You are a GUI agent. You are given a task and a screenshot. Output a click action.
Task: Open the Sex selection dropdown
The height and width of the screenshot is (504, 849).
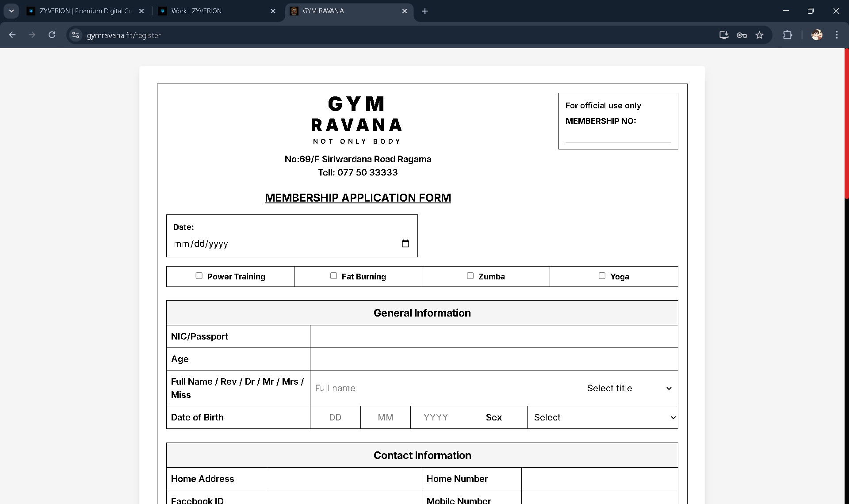[x=603, y=417]
